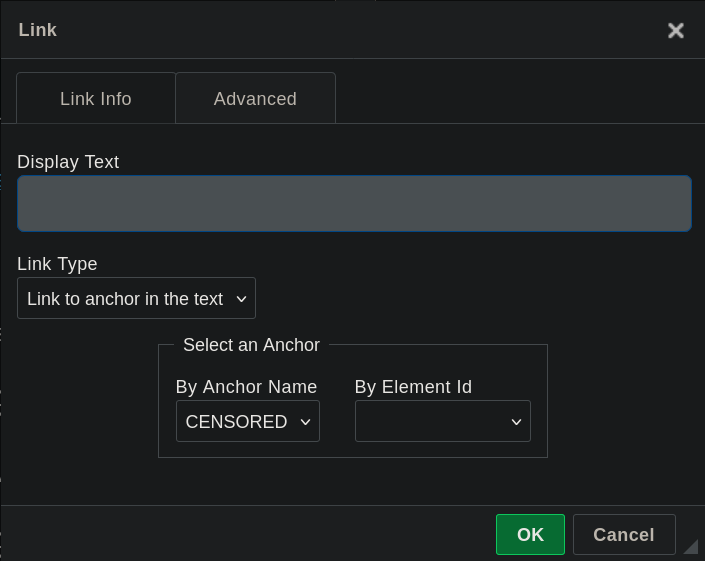
Task: Open the Advanced tab
Action: pyautogui.click(x=255, y=99)
